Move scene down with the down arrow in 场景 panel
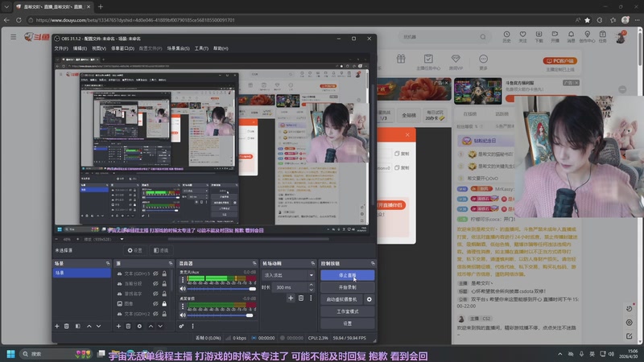 [x=98, y=326]
